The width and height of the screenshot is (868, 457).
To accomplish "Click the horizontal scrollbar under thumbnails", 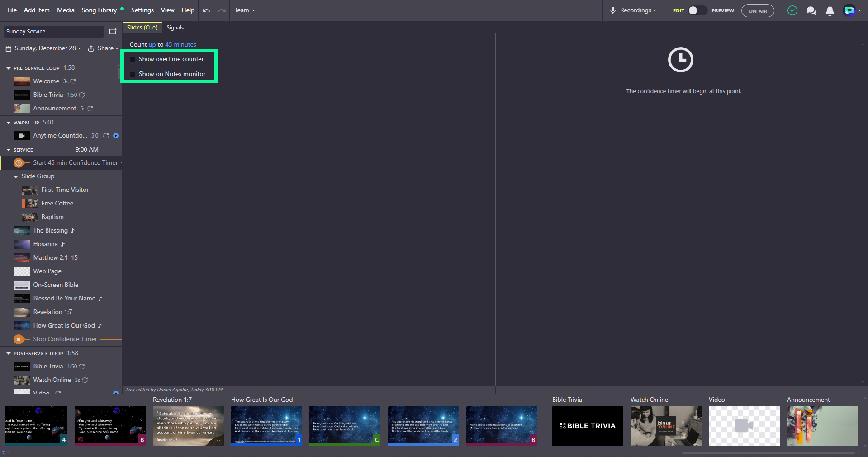I will pos(768,452).
